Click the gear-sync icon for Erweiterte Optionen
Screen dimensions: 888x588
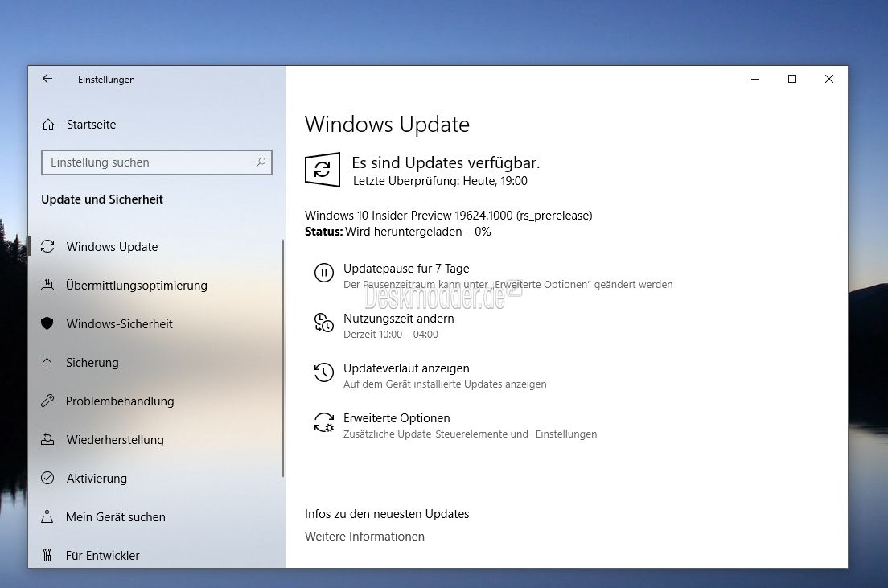(x=324, y=422)
